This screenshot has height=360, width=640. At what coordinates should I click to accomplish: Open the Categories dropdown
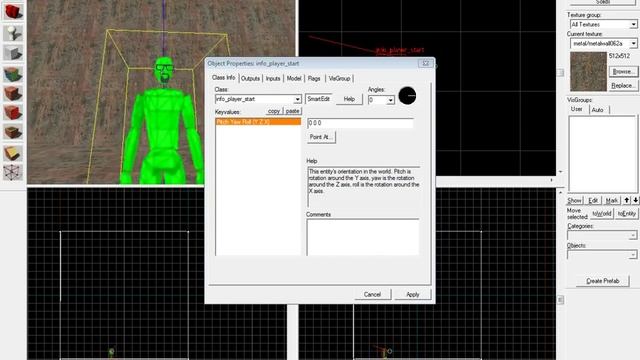click(633, 236)
